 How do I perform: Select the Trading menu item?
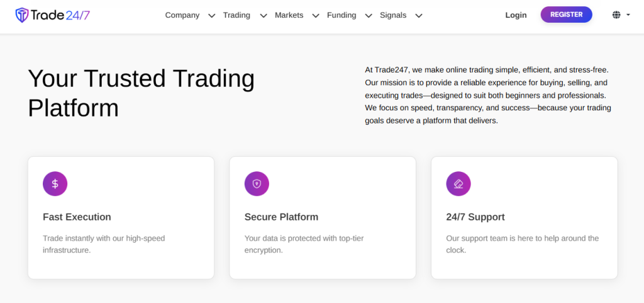pyautogui.click(x=236, y=15)
